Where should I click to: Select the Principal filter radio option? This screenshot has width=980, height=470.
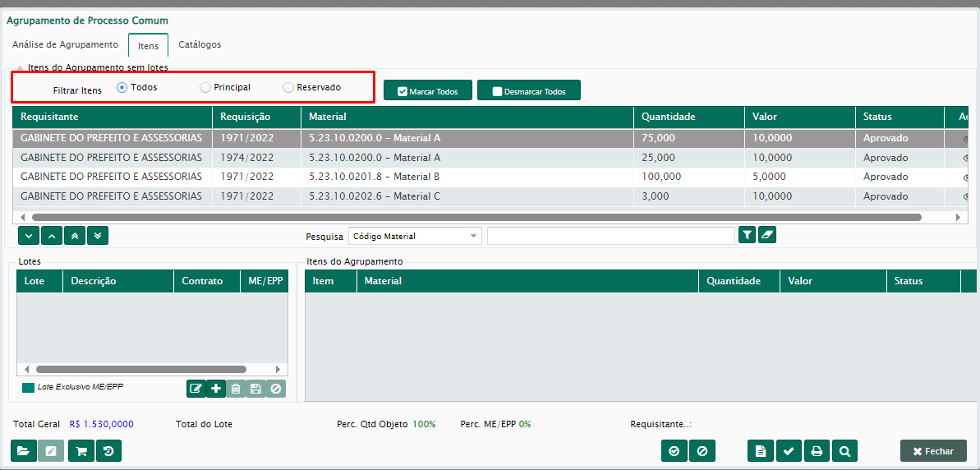[x=205, y=87]
